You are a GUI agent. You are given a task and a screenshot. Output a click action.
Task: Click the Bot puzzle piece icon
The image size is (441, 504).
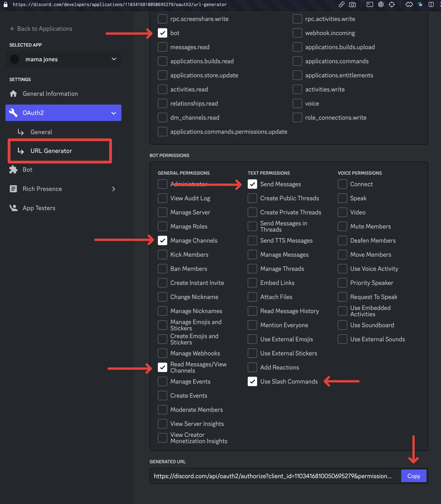click(13, 170)
